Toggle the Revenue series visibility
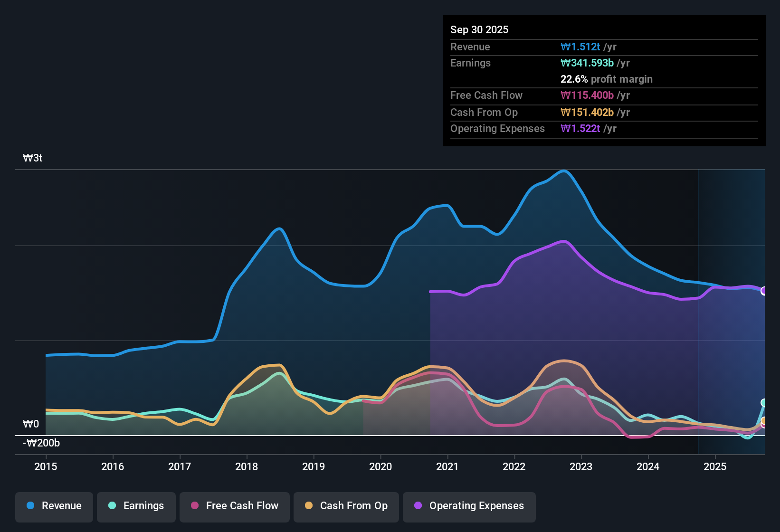The image size is (780, 532). 54,506
